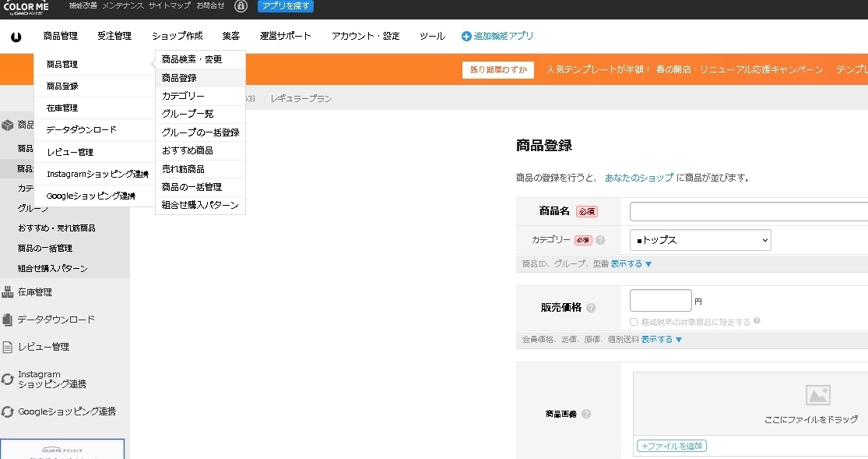
Task: Click the 追加機能アプリ link
Action: [503, 36]
